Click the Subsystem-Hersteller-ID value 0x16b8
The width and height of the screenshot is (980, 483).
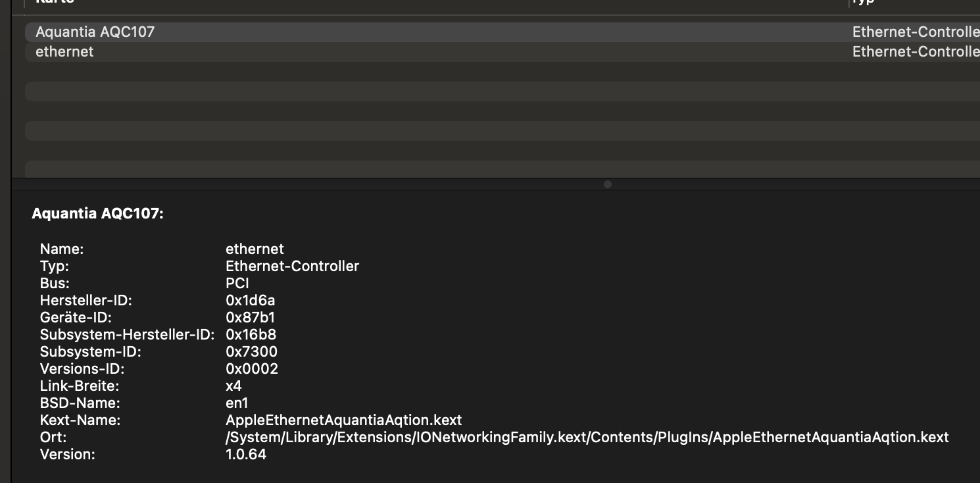(251, 334)
